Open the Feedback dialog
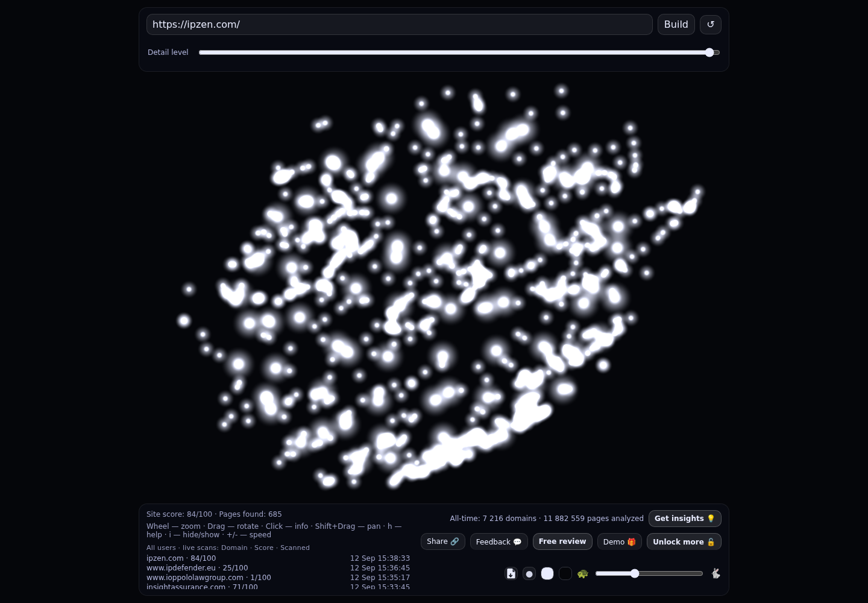 pos(499,541)
